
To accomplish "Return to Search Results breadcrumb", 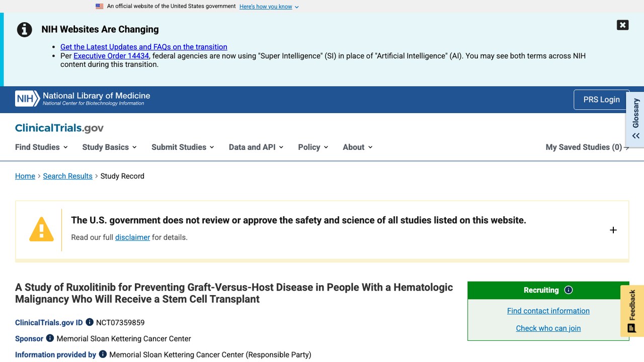I will [x=68, y=176].
